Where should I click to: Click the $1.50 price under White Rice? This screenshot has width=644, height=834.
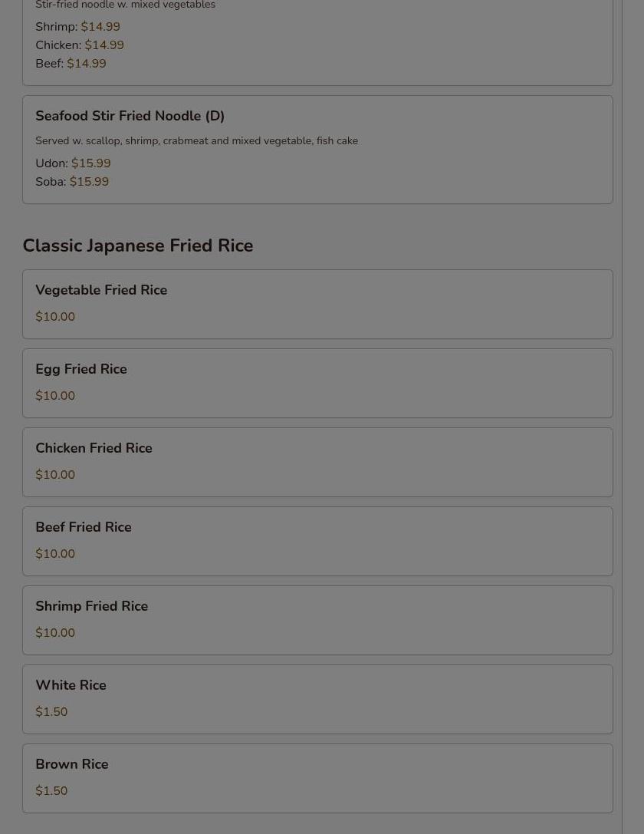tap(51, 712)
